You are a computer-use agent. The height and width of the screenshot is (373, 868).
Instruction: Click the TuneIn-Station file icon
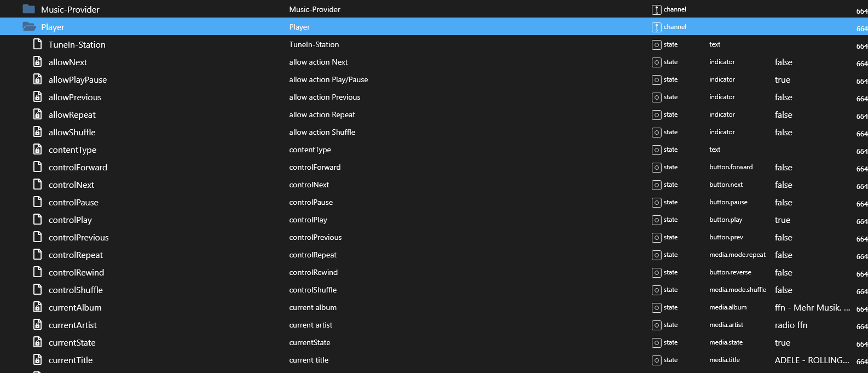pos(37,44)
